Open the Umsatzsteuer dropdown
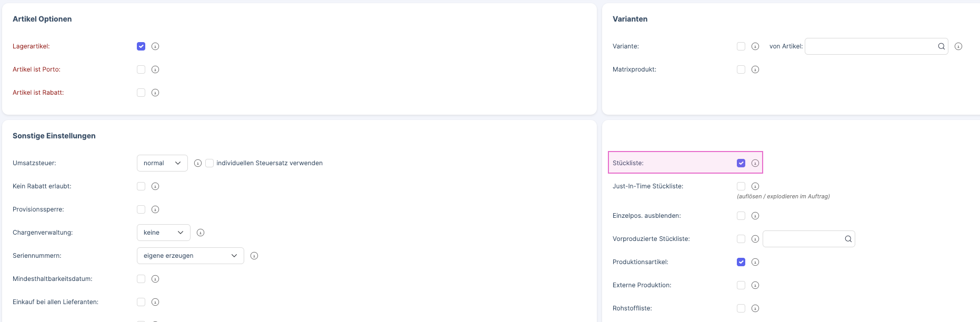Image resolution: width=980 pixels, height=322 pixels. point(162,163)
